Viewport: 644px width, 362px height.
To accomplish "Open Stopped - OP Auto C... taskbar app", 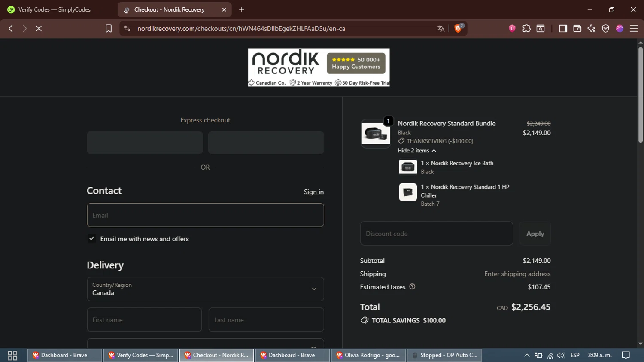I will [x=444, y=355].
